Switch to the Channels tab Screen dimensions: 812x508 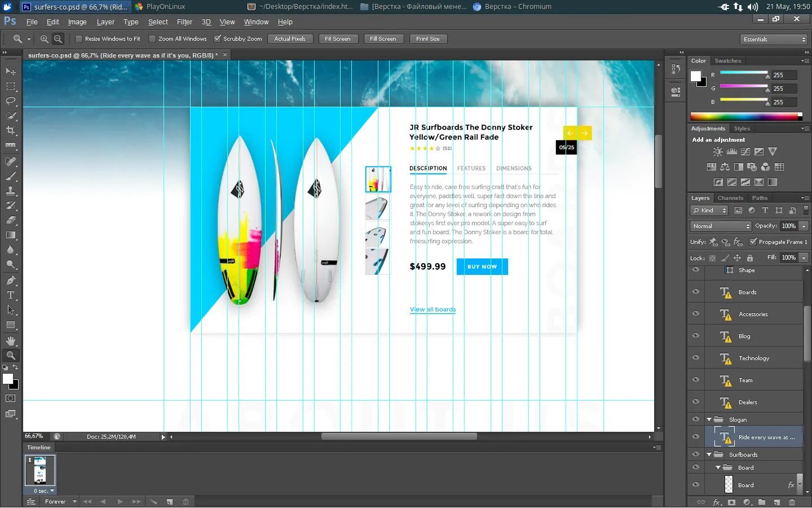pos(730,198)
